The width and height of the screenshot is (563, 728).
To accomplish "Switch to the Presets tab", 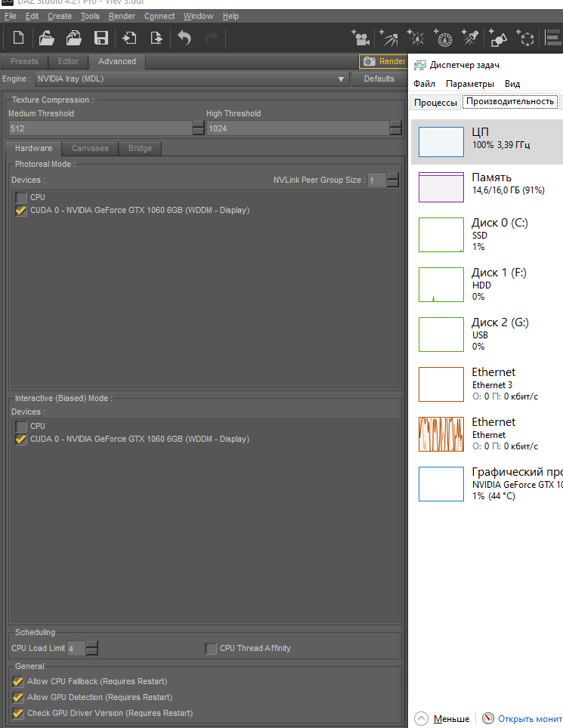I will (24, 61).
